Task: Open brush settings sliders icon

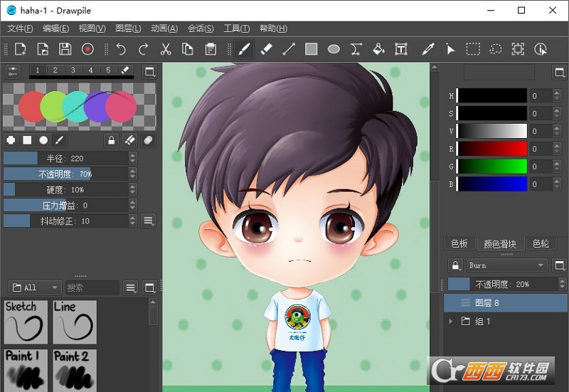Action: (13, 72)
